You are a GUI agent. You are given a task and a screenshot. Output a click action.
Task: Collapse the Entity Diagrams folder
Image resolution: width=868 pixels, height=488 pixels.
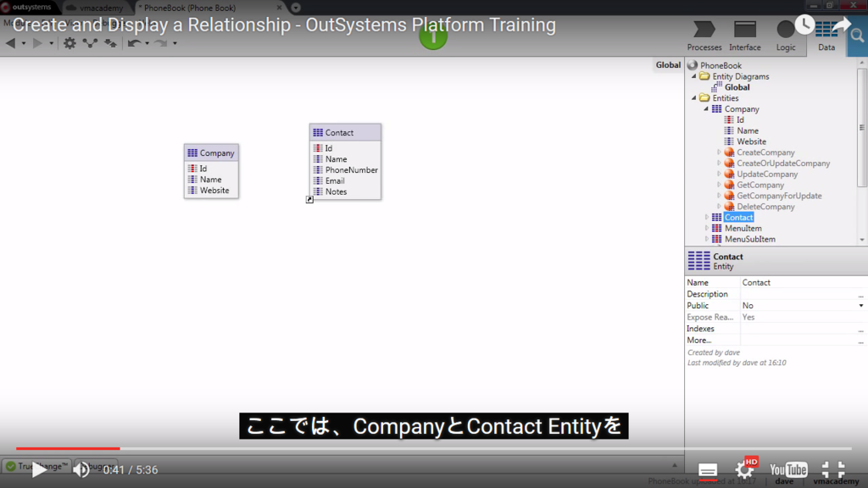(694, 76)
